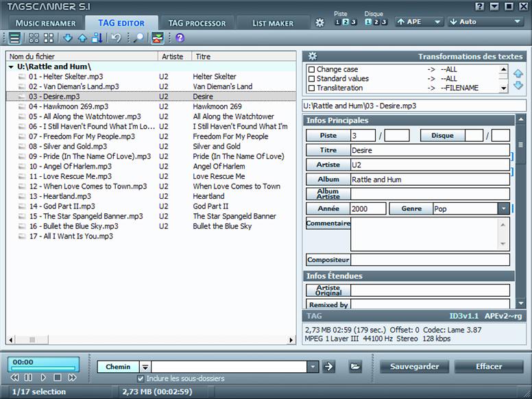Click the stop playback button
Image resolution: width=532 pixels, height=399 pixels.
(58, 377)
